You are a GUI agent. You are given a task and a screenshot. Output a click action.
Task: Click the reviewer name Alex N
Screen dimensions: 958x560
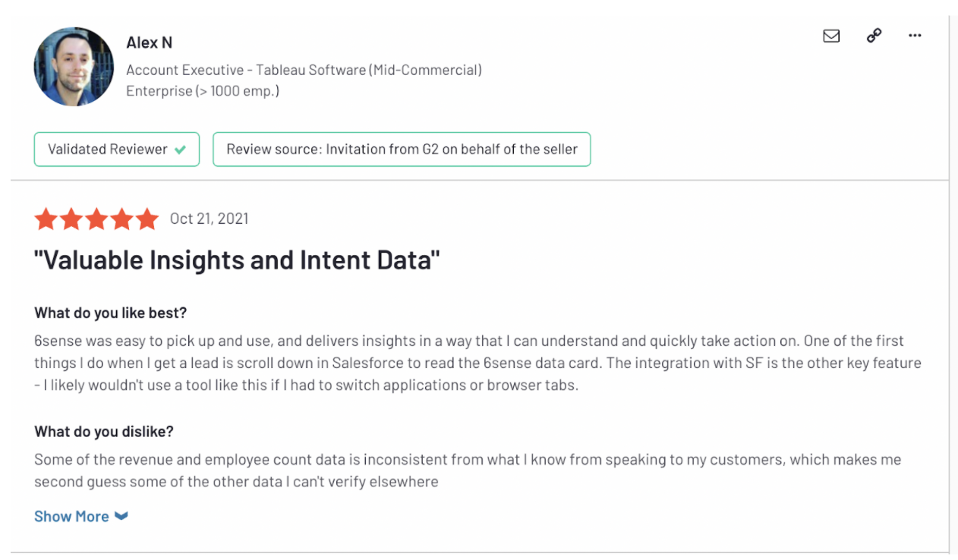[x=149, y=42]
